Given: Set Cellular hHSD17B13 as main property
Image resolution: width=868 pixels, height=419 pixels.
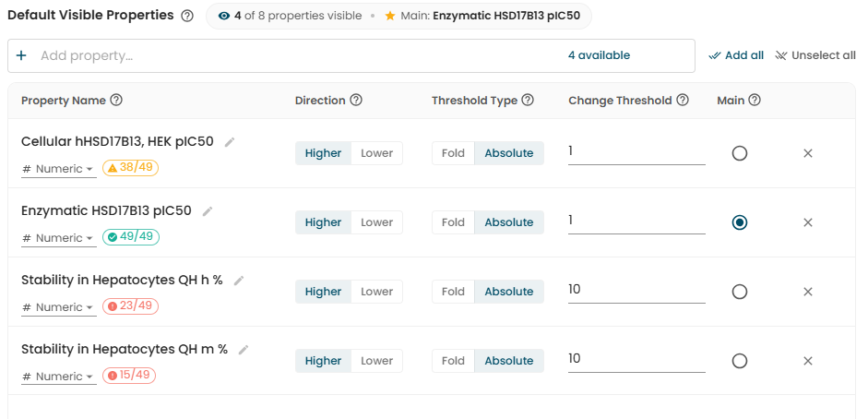Looking at the screenshot, I should click(740, 153).
